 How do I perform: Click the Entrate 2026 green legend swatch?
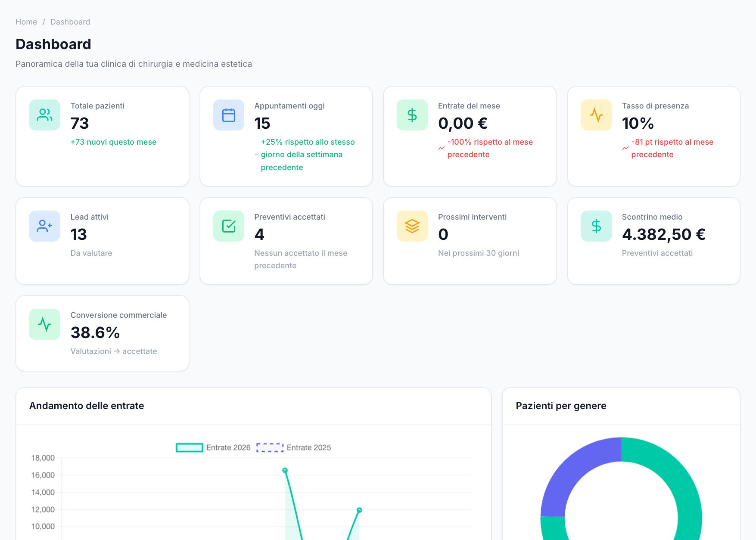pyautogui.click(x=190, y=448)
